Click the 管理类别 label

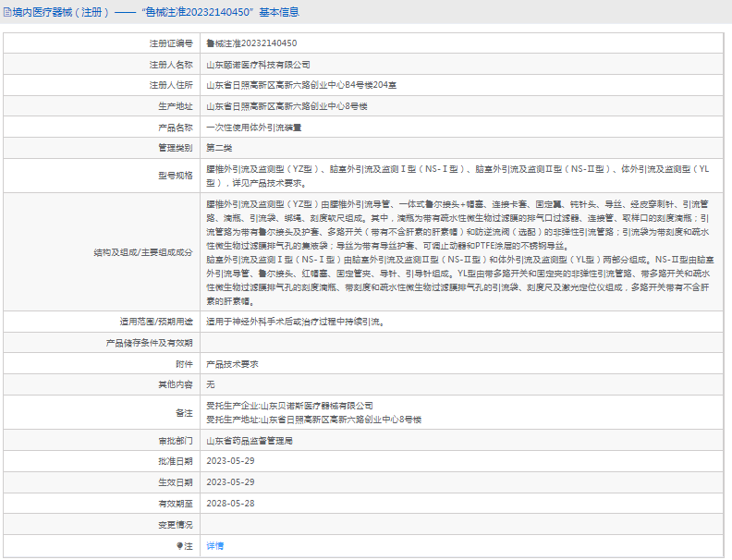point(175,148)
